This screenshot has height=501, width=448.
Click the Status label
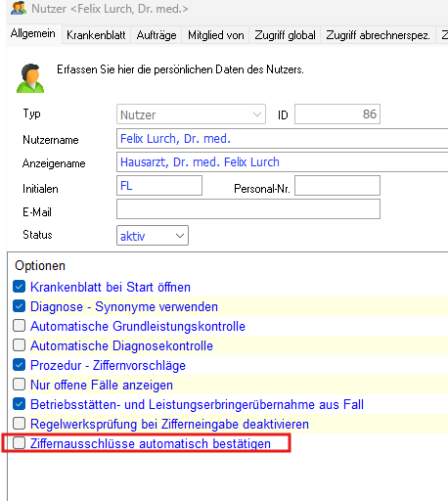point(37,235)
